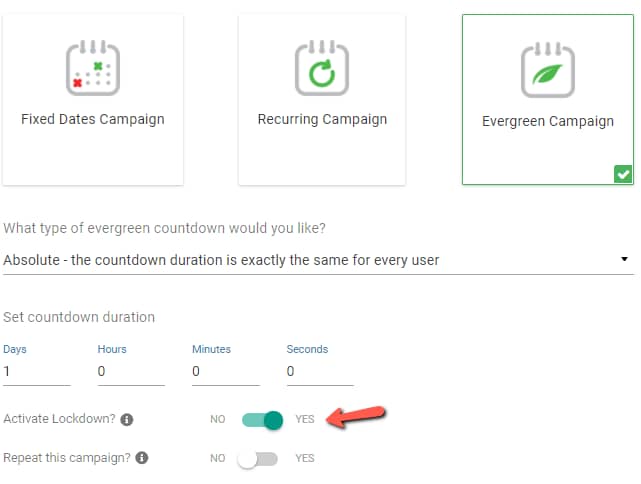
Task: Open the evergreen countdown type dropdown
Action: pos(318,260)
